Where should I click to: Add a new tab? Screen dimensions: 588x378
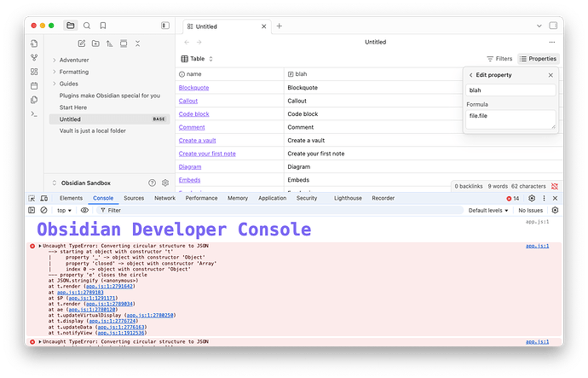pos(279,26)
